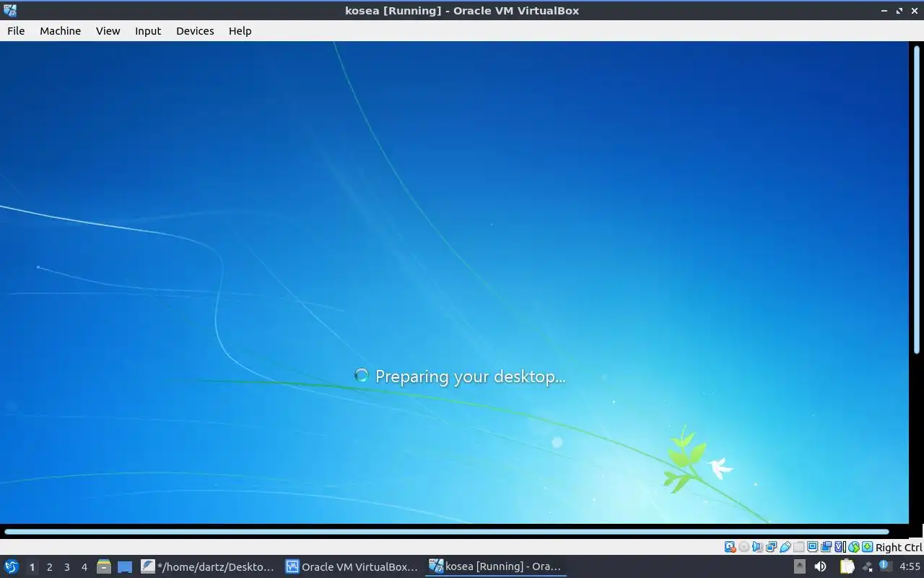Screen dimensions: 924x578
Task: Click the spinning loading indicator
Action: pos(362,375)
